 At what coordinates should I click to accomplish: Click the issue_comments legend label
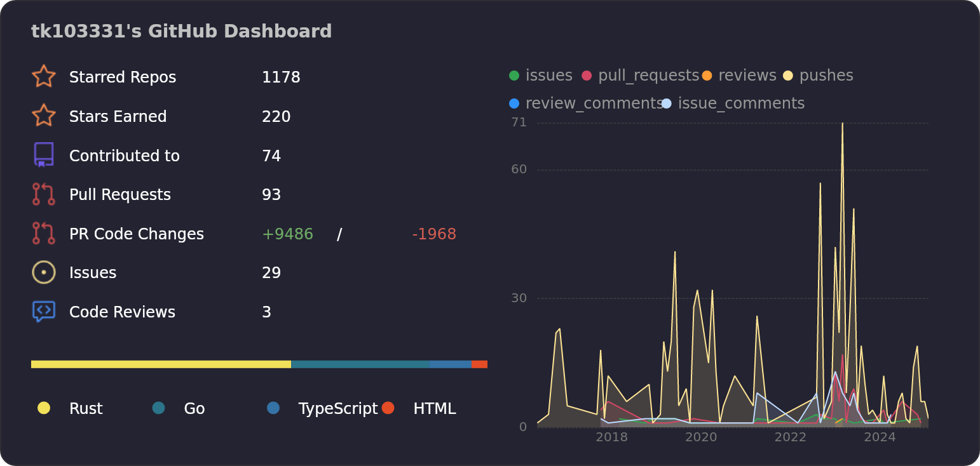point(742,104)
